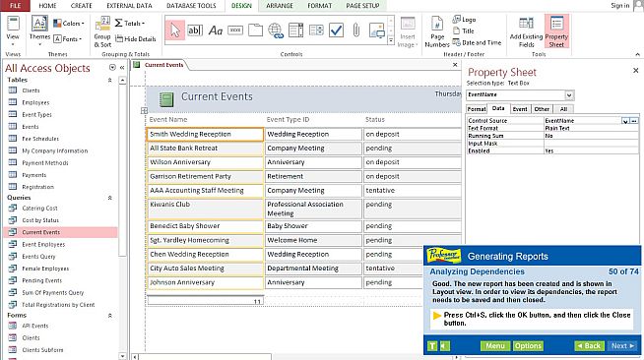
Task: Toggle the T text button in tutorial panel
Action: click(432, 346)
